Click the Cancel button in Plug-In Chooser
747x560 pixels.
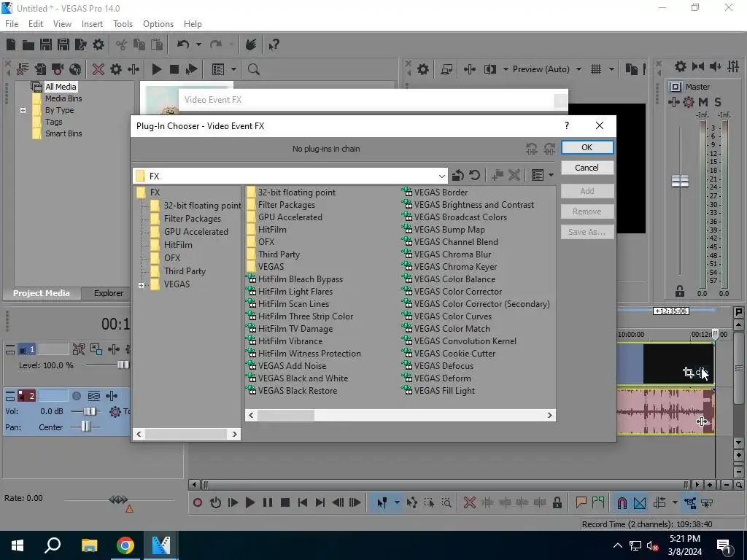tap(587, 168)
